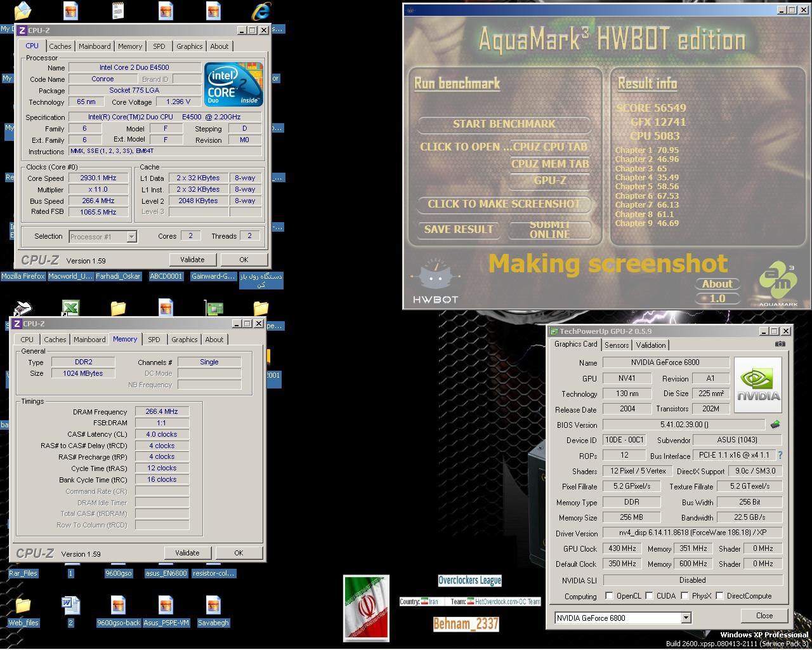The height and width of the screenshot is (650, 812).
Task: Click SUBMIT ONLINE in AquaMark
Action: coord(550,229)
